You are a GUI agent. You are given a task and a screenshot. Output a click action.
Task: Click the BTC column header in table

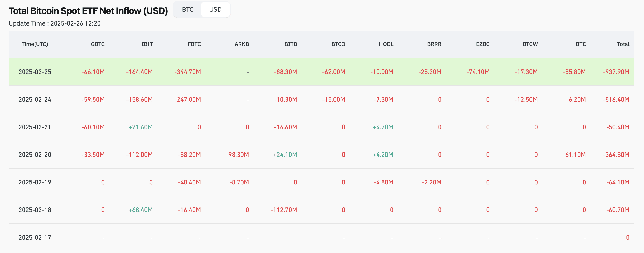tap(581, 44)
